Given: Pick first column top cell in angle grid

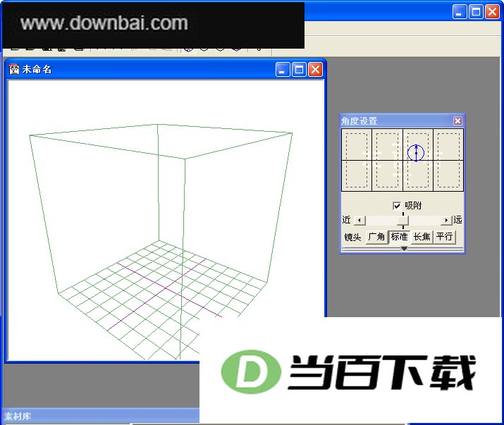Looking at the screenshot, I should (357, 144).
